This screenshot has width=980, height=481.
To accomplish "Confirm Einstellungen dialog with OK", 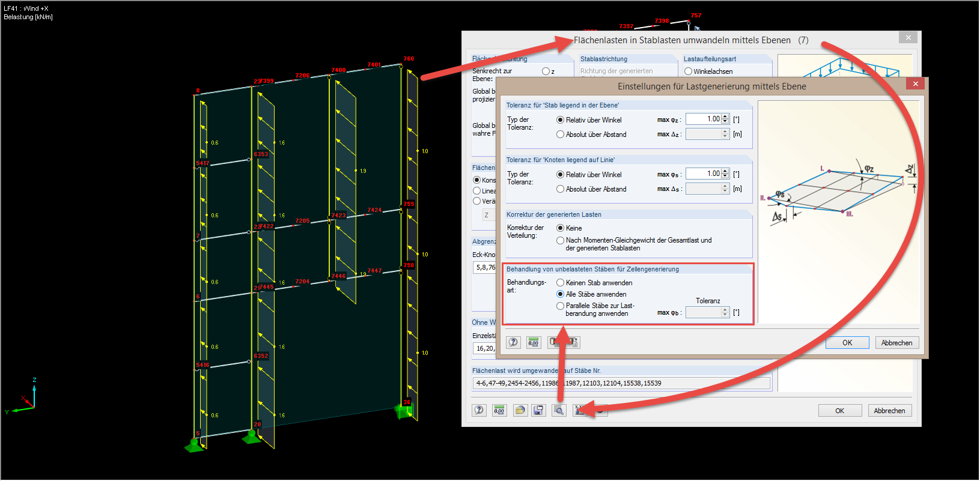I will click(x=847, y=342).
